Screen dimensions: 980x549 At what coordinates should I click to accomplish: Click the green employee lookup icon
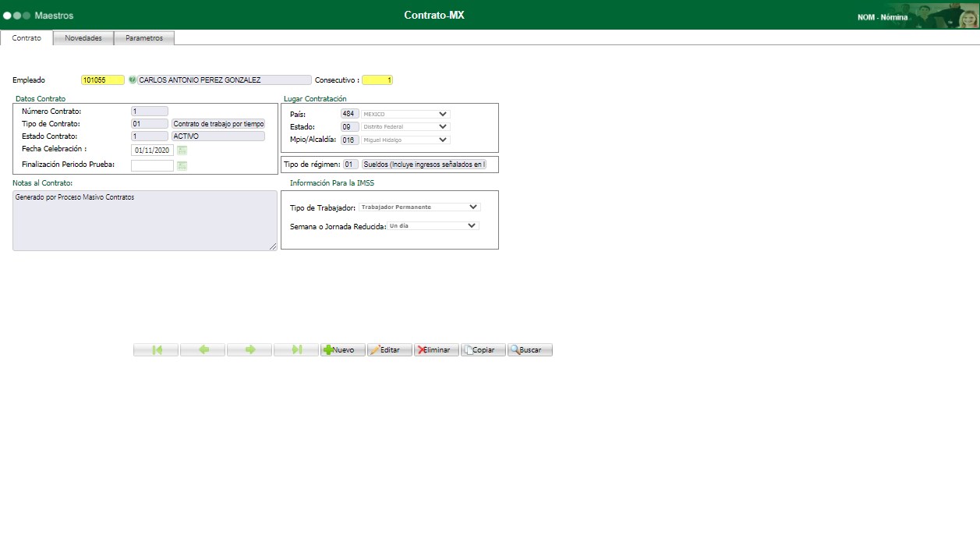point(132,80)
